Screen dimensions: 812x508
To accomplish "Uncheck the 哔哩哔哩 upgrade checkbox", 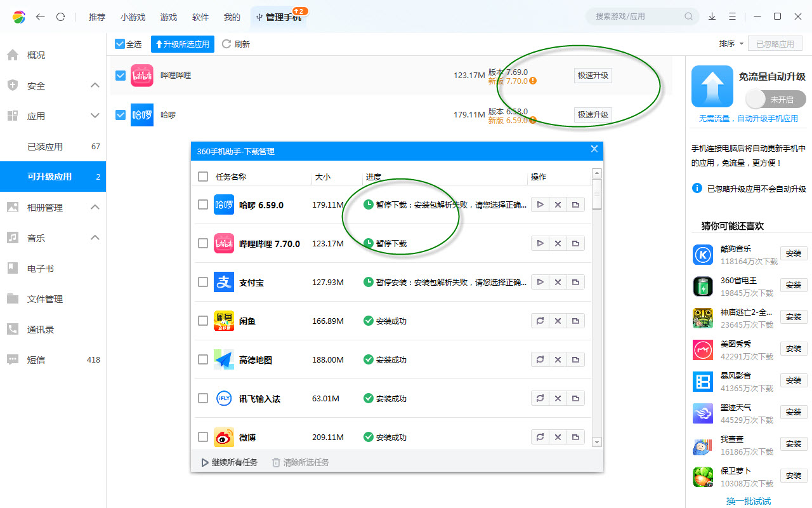I will click(121, 76).
